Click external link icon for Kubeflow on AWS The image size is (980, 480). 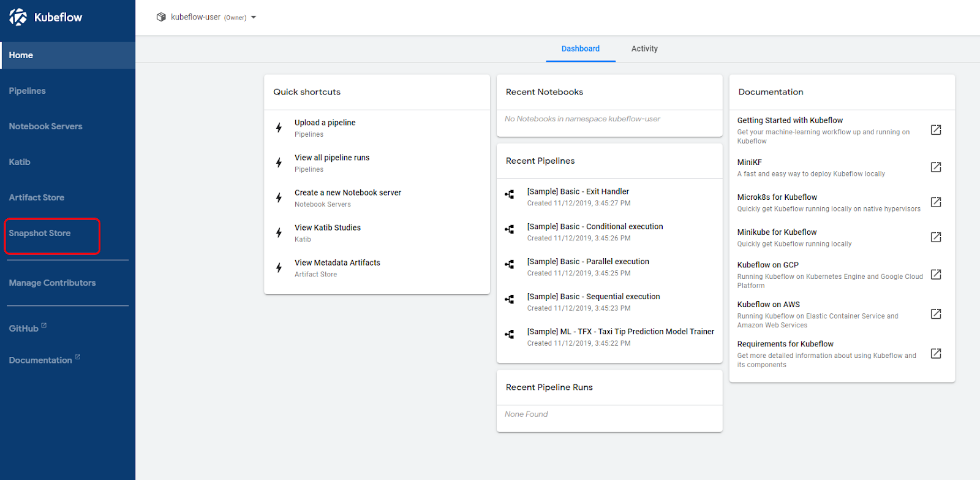(935, 314)
